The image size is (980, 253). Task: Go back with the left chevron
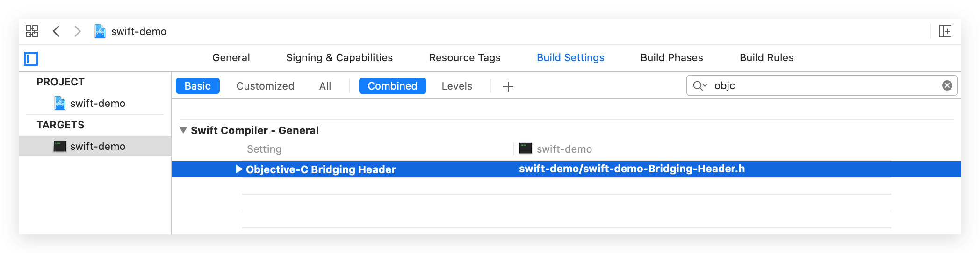click(x=56, y=31)
